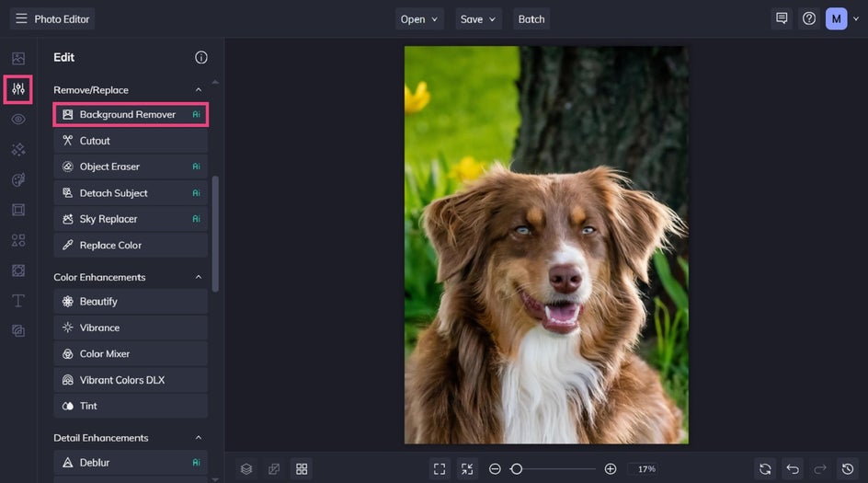This screenshot has height=483, width=868.
Task: Zoom out with the minus icon
Action: (495, 469)
